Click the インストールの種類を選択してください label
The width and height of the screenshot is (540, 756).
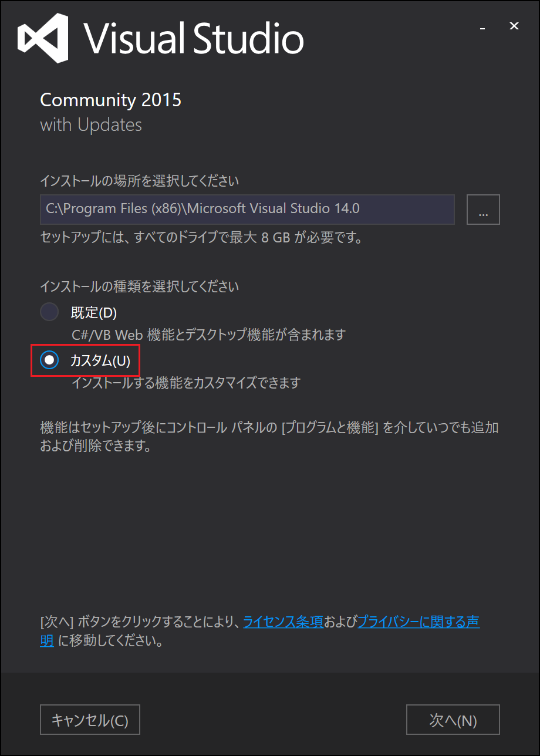point(140,286)
